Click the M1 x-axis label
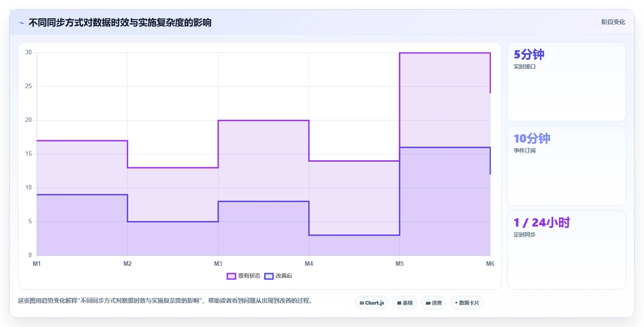Screen dimensions: 644x327 (x=37, y=264)
